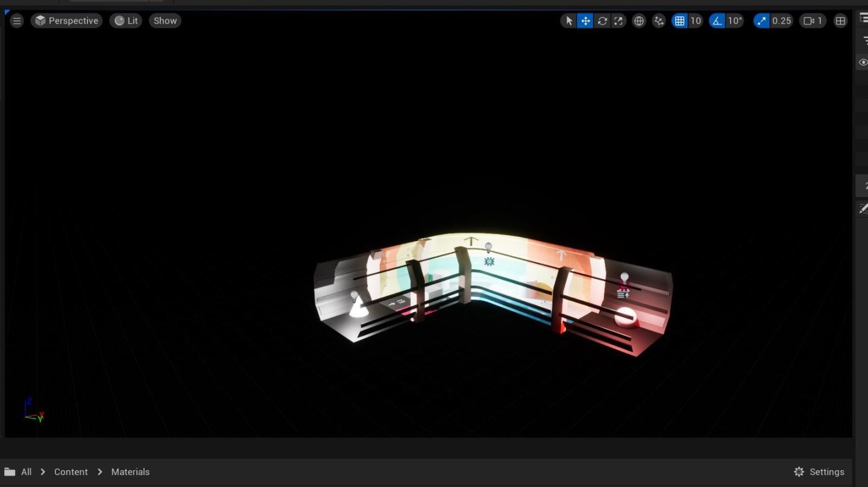The height and width of the screenshot is (487, 868).
Task: Select the spot light icon on the left wing
Action: click(354, 296)
